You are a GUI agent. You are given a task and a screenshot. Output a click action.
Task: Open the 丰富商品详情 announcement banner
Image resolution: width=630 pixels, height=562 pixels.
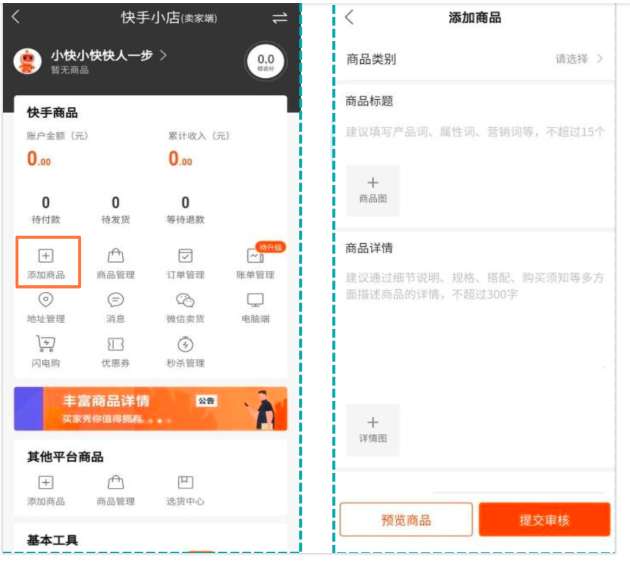click(151, 409)
